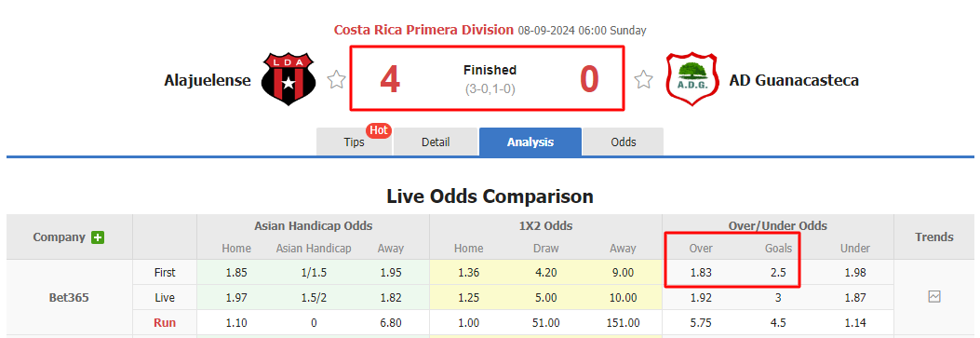
Task: Favorite Alajuelense with the star icon
Action: pyautogui.click(x=336, y=80)
